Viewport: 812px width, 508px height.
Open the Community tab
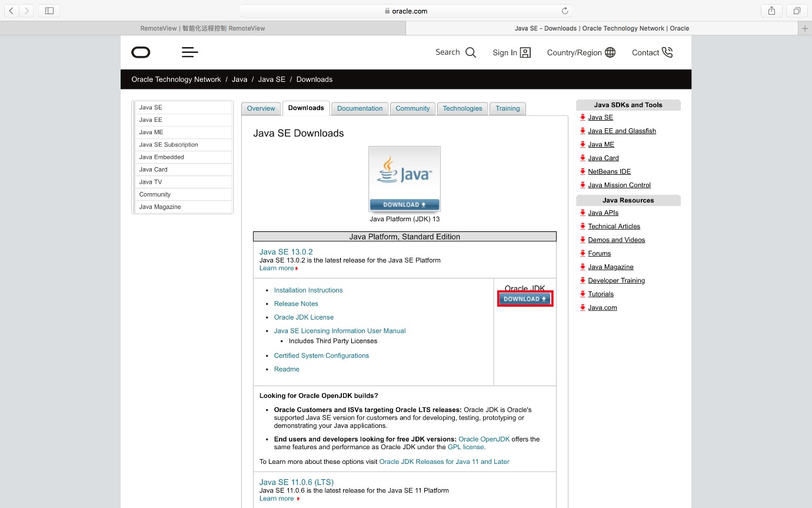click(x=412, y=108)
